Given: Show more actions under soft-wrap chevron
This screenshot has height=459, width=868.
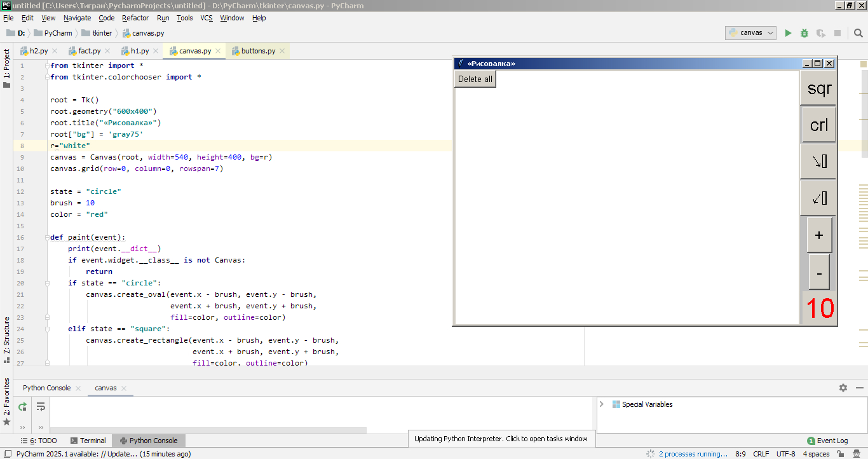Looking at the screenshot, I should (x=41, y=427).
